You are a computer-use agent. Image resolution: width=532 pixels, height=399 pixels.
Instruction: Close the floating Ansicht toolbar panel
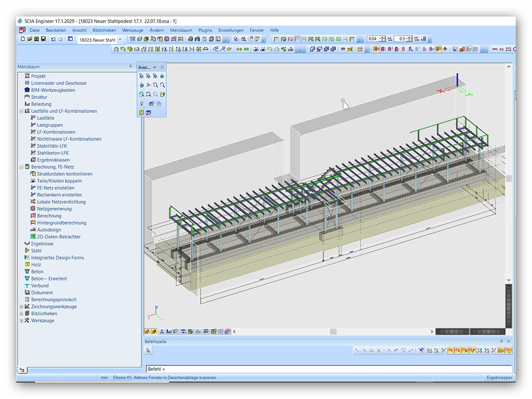tap(162, 67)
